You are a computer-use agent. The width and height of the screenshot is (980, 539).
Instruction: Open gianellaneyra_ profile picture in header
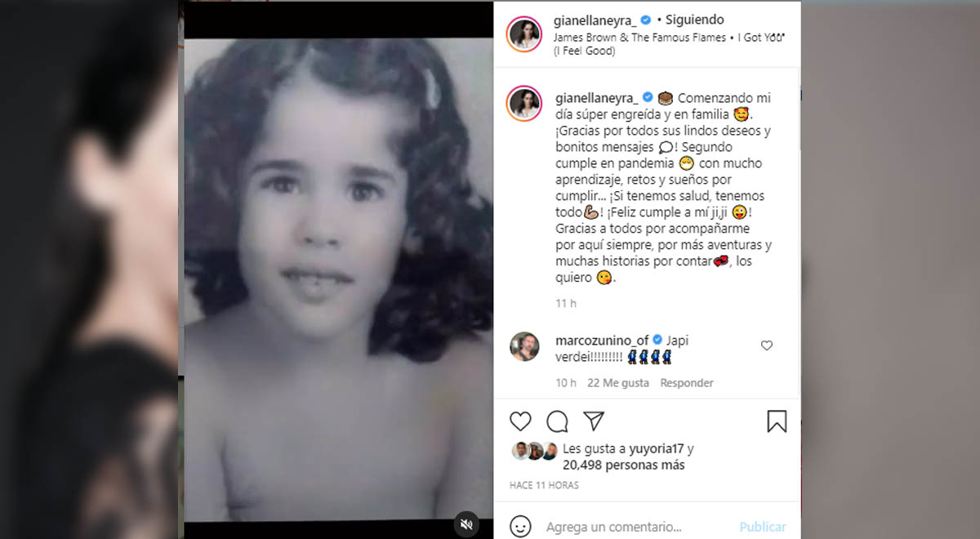(524, 34)
